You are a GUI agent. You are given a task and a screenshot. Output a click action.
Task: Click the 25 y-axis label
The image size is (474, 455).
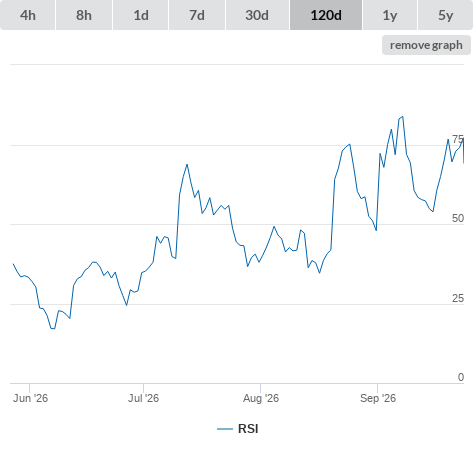[x=458, y=298]
